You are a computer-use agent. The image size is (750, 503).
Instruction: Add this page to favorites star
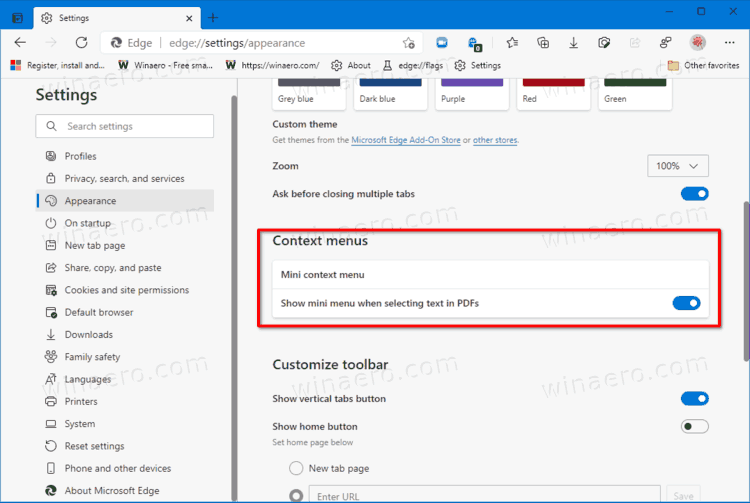point(408,43)
